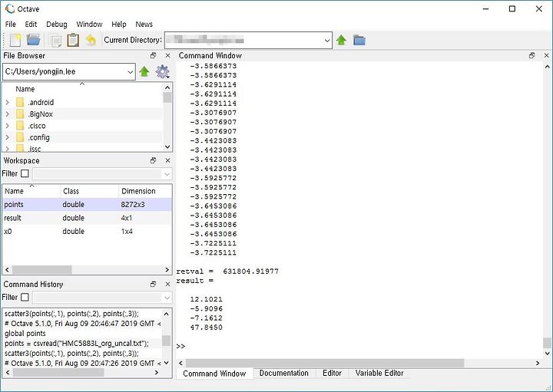The image size is (553, 392).
Task: Open an existing file icon
Action: pyautogui.click(x=34, y=40)
